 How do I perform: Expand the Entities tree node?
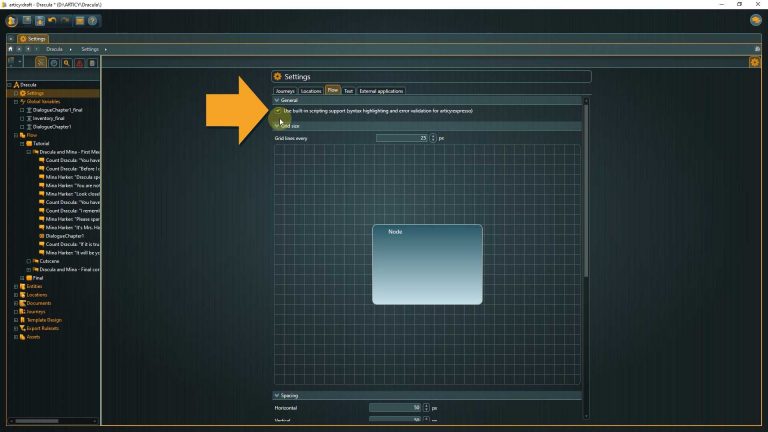16,287
